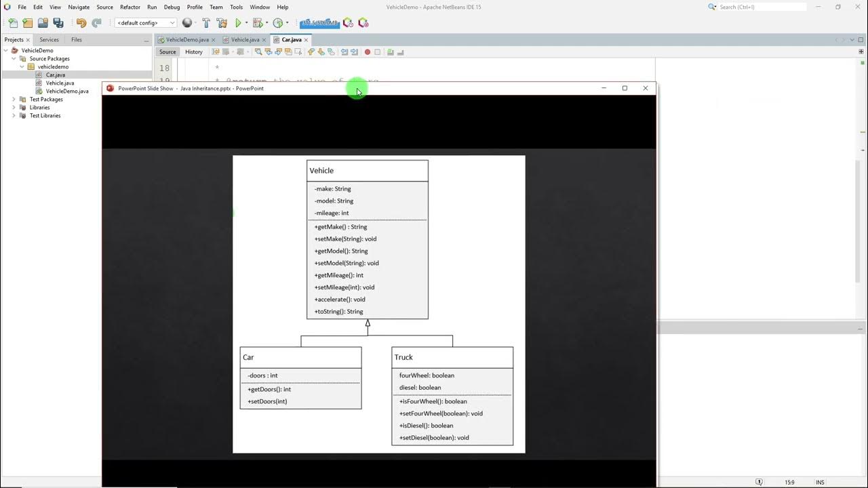
Task: Click the NetBeans logo in title bar
Action: (x=7, y=7)
